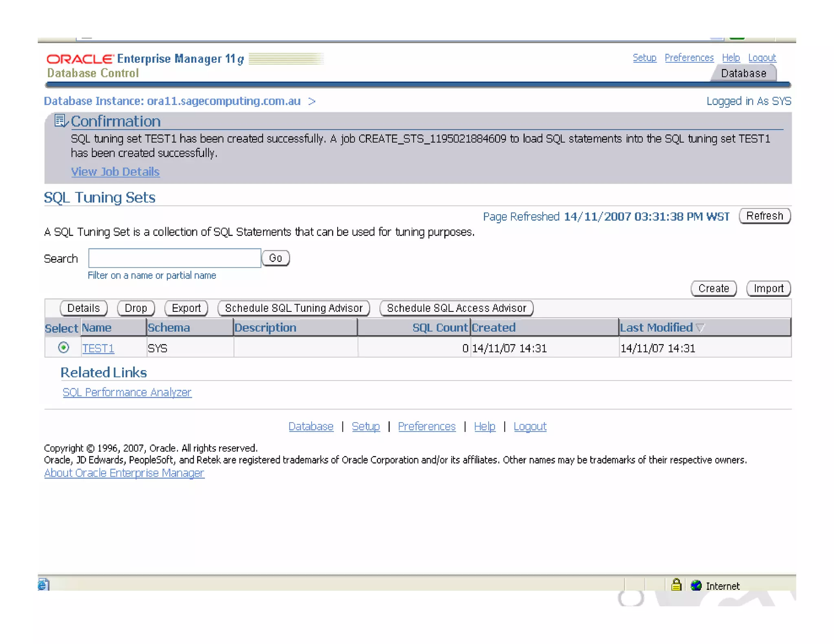Open About Oracle Enterprise Manager link
The image size is (834, 644).
pyautogui.click(x=124, y=473)
